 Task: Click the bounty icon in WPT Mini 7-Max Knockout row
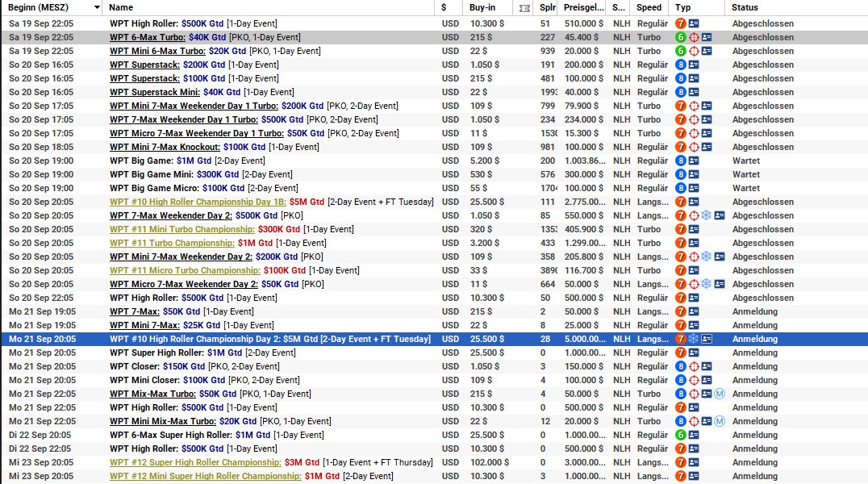(x=694, y=147)
